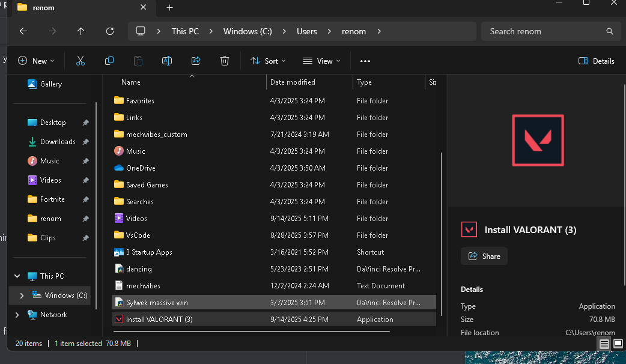Switch to large thumbnails view in status bar
The image size is (626, 364).
tap(618, 344)
